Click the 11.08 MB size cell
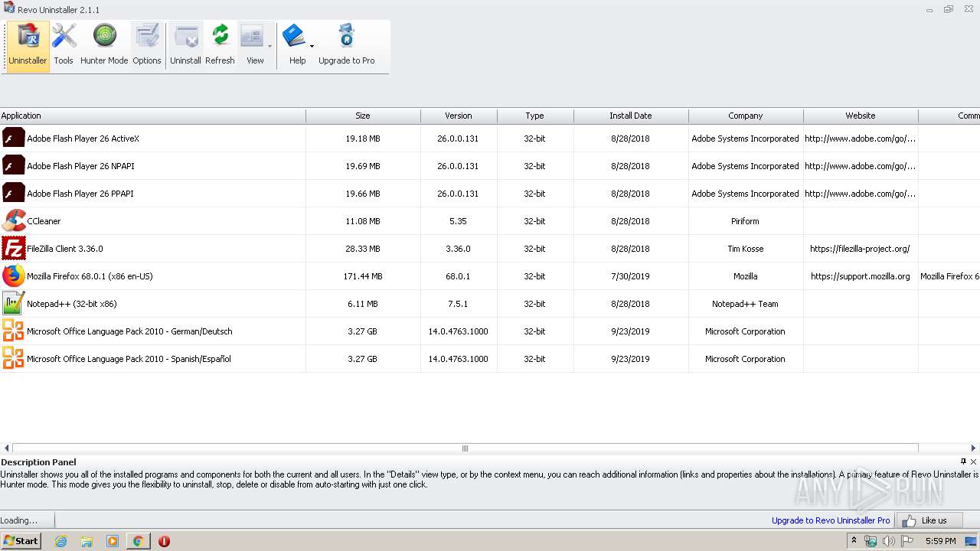 363,221
